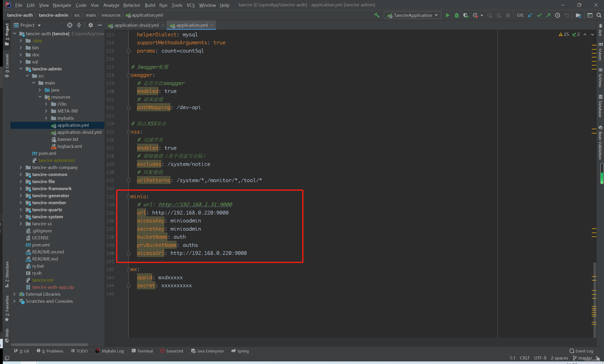Viewport: 604px width, 364px height.
Task: Click the Collapse All icon in Project panel
Action: coord(79,25)
